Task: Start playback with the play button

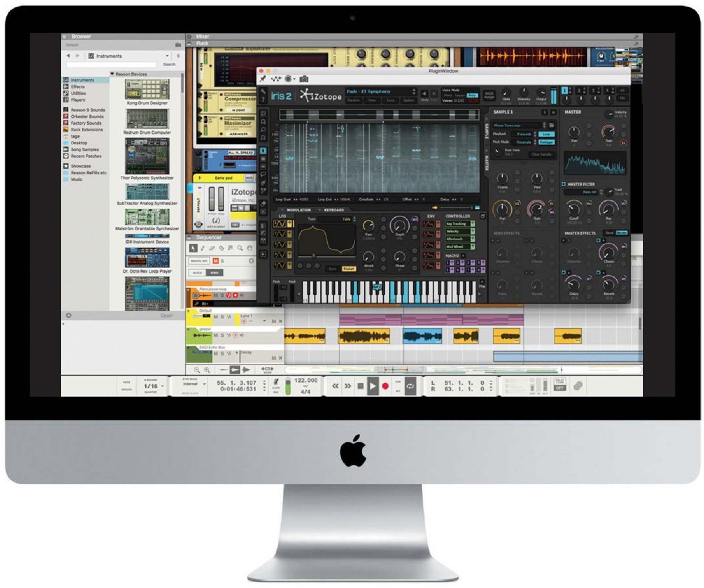Action: 372,386
